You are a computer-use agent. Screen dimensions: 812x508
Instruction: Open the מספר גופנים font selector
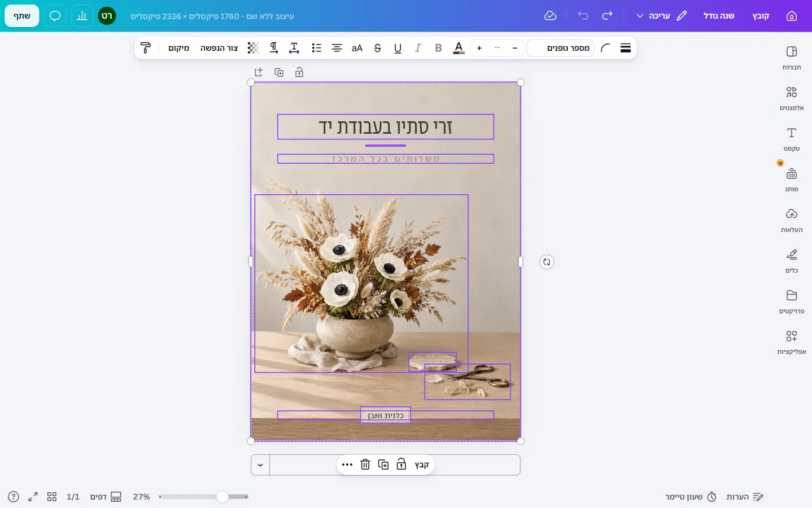click(x=561, y=48)
